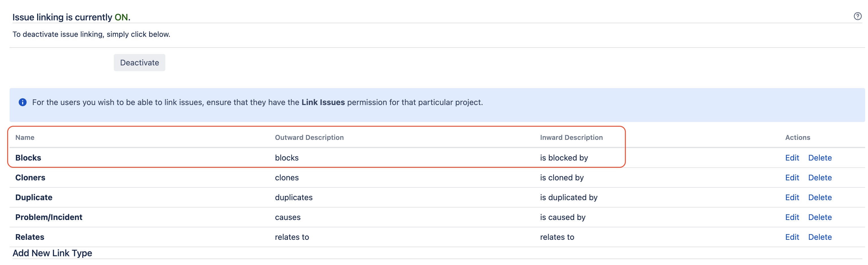This screenshot has height=265, width=868.
Task: Select Add New Link Type
Action: pyautogui.click(x=52, y=253)
